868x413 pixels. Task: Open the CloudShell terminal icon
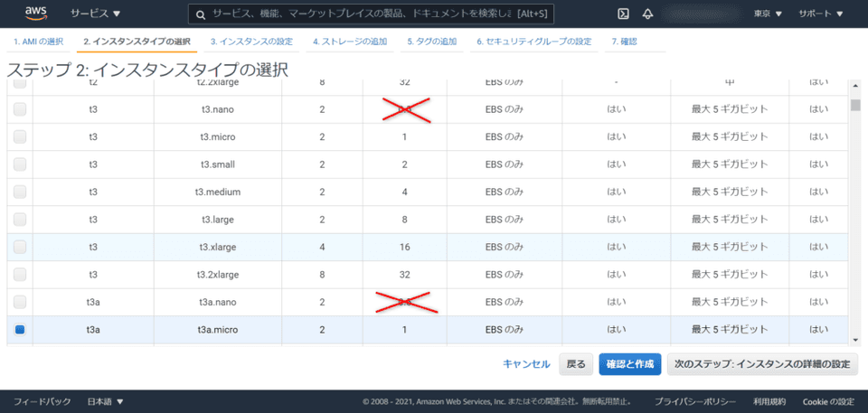click(623, 14)
